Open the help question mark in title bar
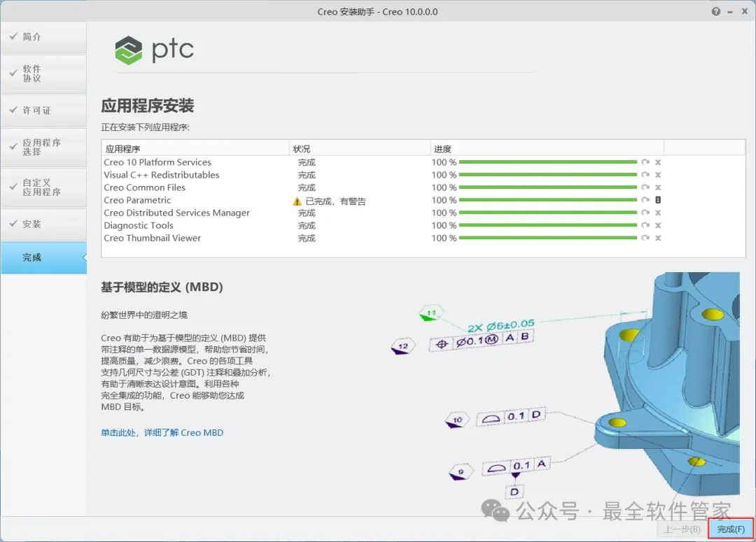Viewport: 756px width, 542px height. click(x=716, y=12)
